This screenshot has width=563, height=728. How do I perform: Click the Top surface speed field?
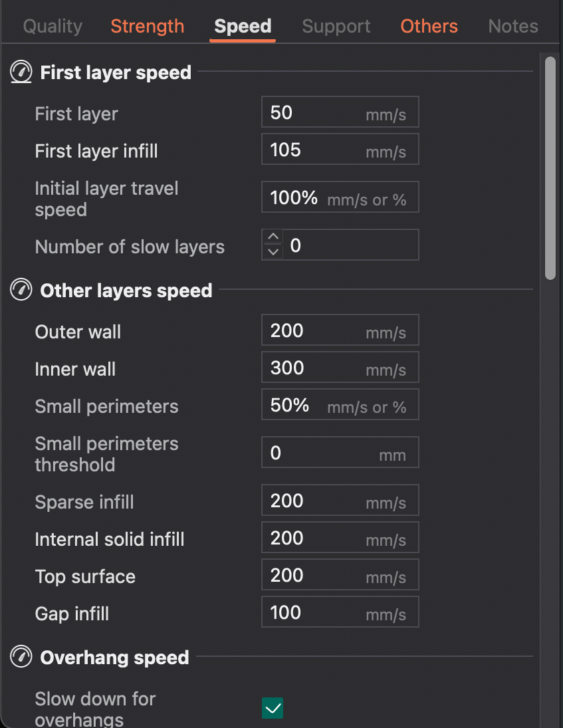340,575
